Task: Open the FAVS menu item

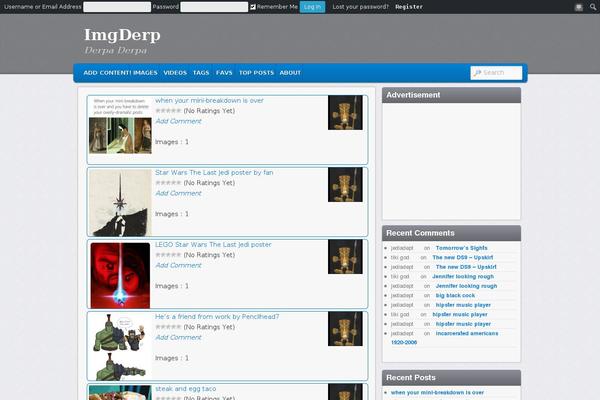Action: click(x=224, y=73)
